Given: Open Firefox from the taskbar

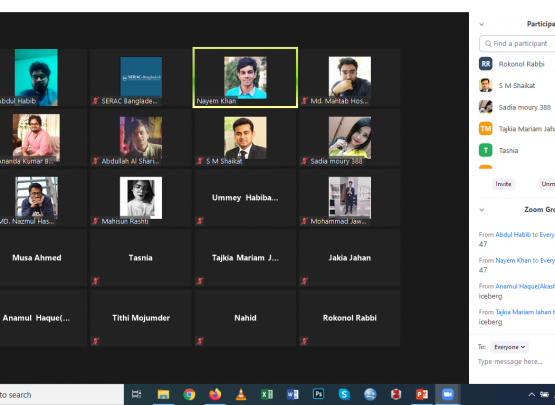Looking at the screenshot, I should [215, 394].
